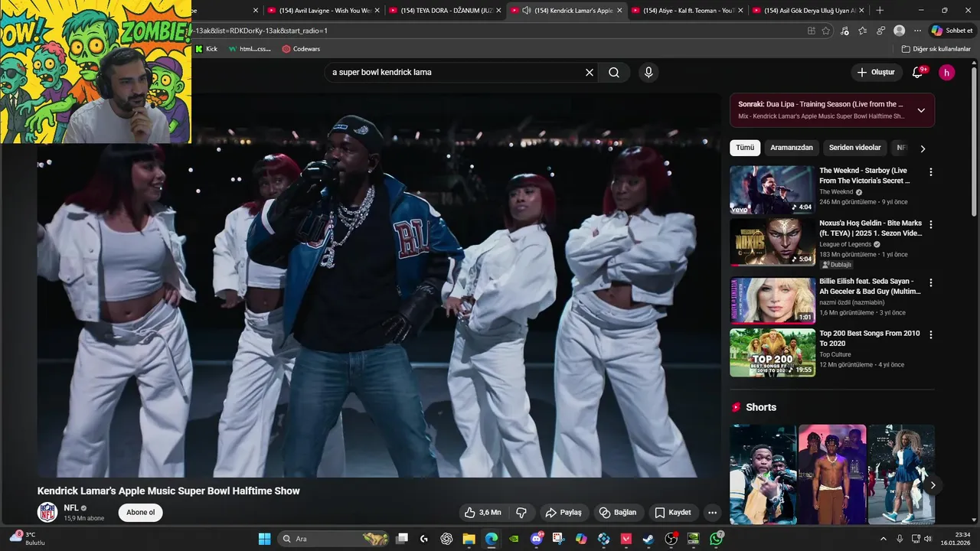This screenshot has width=980, height=551.
Task: Click the Windows taskbar search box
Action: (x=332, y=539)
